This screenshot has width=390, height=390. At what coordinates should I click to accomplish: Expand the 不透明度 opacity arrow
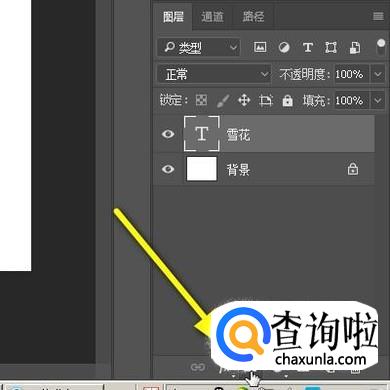378,74
